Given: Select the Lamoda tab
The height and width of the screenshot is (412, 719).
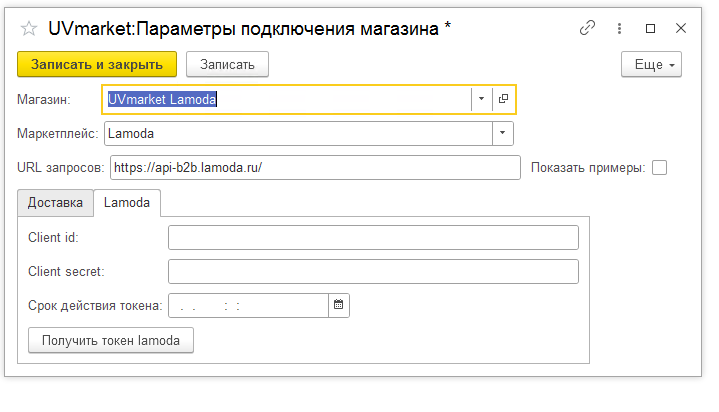Looking at the screenshot, I should pyautogui.click(x=127, y=203).
